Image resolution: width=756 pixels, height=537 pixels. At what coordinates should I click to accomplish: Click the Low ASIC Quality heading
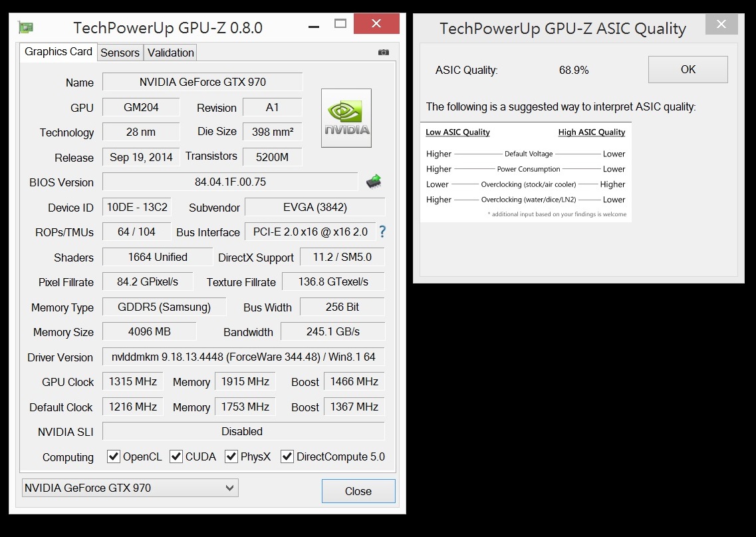click(x=457, y=132)
